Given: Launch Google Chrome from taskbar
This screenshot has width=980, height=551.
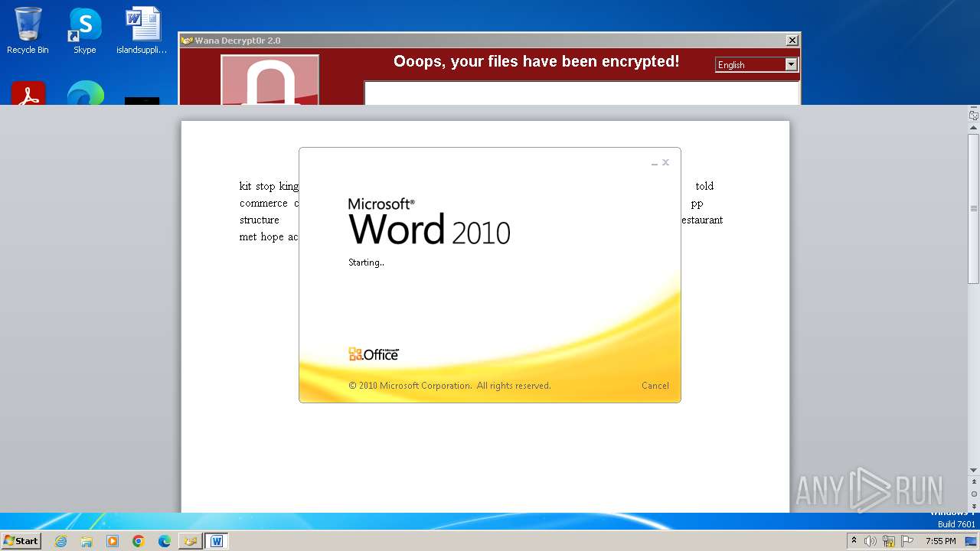Looking at the screenshot, I should (139, 541).
